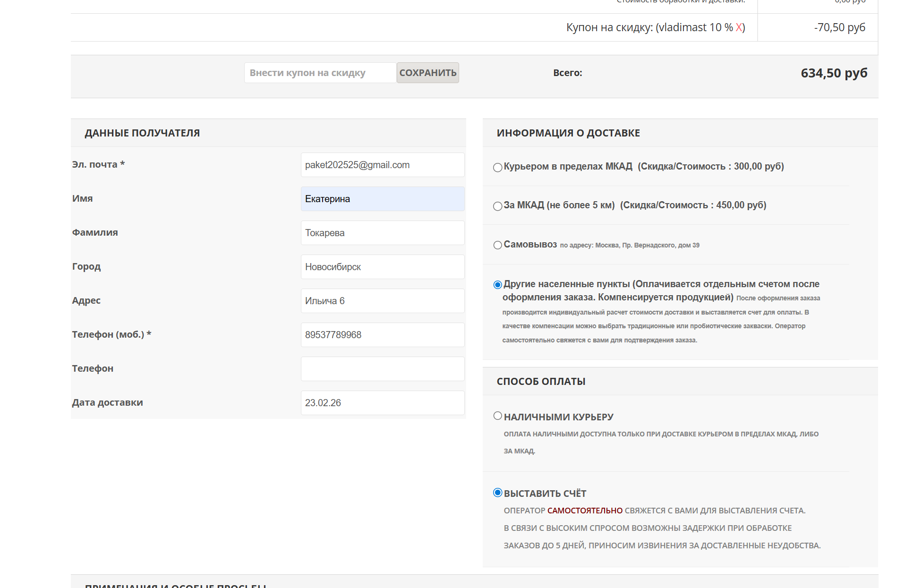This screenshot has width=905, height=588.
Task: Select ВЫСТАВИТЬ СЧЁТ payment radio
Action: click(497, 493)
